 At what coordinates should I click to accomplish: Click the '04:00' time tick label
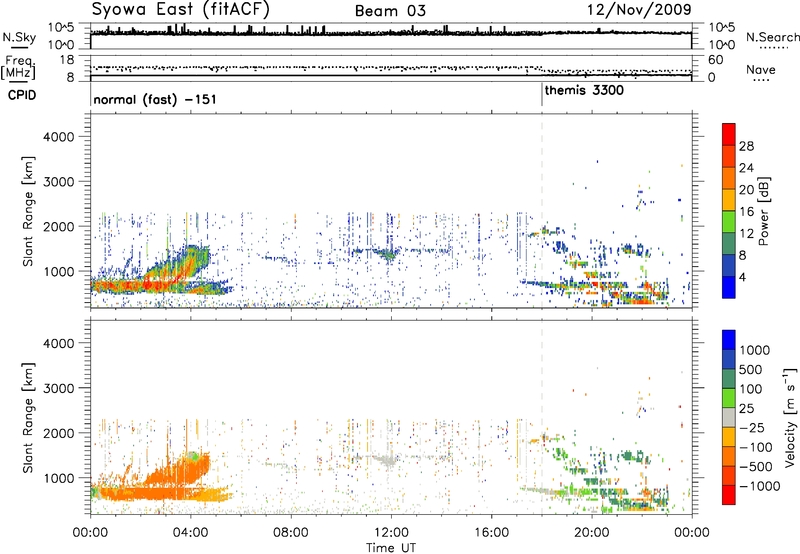click(190, 533)
